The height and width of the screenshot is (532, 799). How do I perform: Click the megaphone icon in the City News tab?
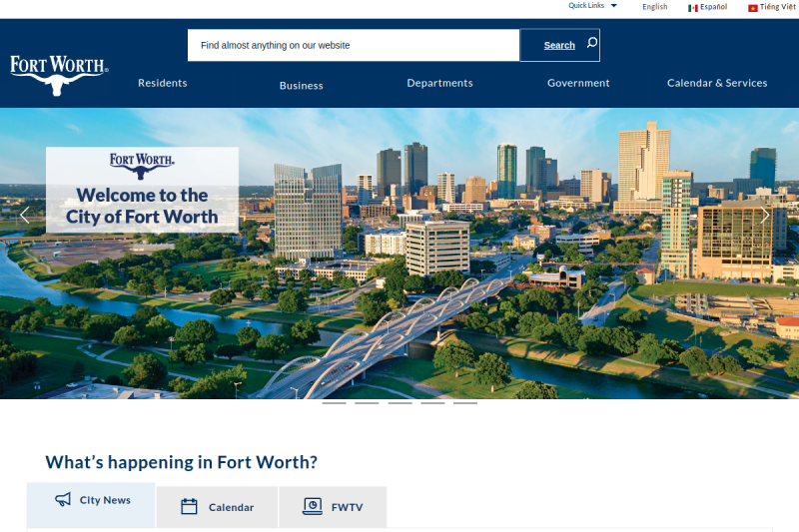coord(63,499)
